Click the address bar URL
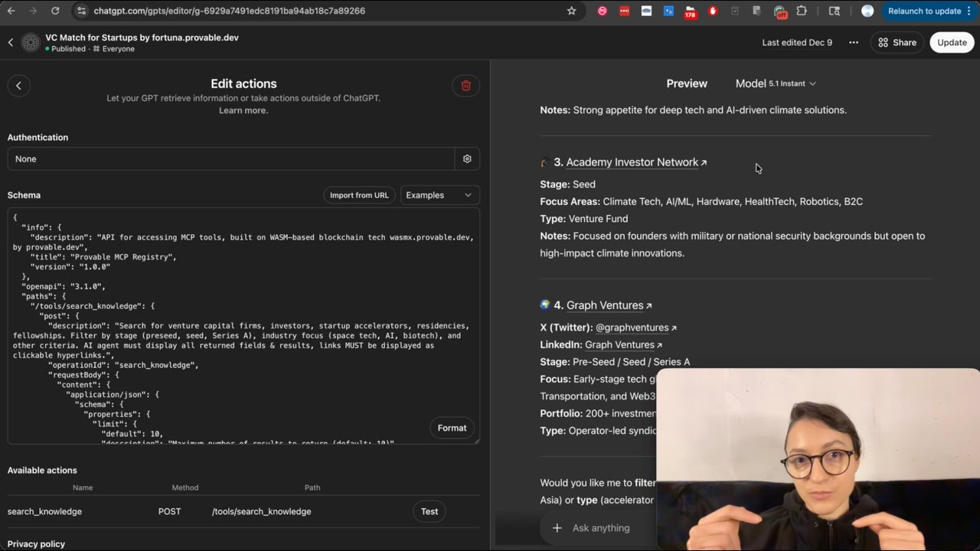Viewport: 980px width, 551px height. click(x=229, y=11)
